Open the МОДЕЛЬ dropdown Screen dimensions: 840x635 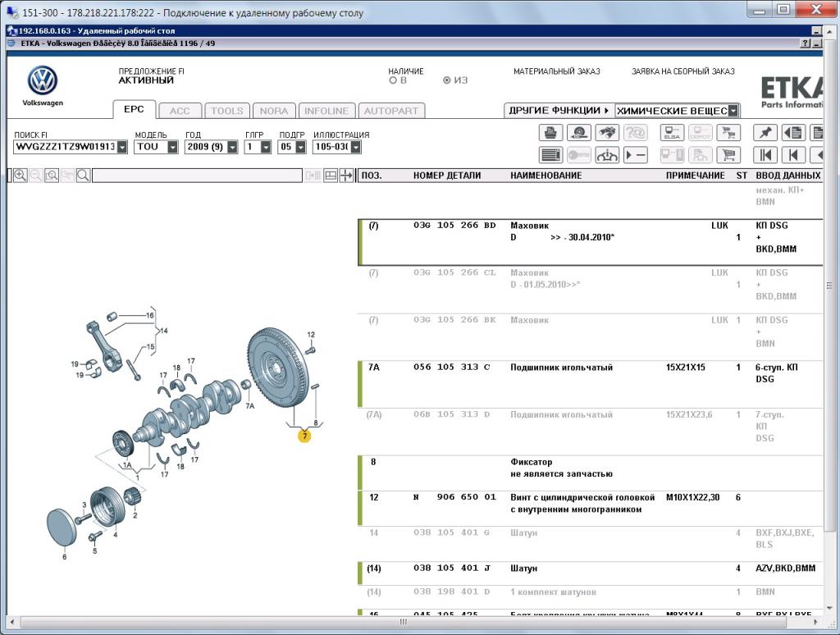[x=172, y=147]
